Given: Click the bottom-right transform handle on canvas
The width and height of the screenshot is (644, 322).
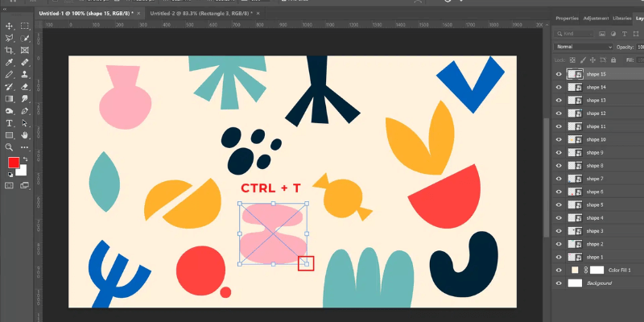Looking at the screenshot, I should coord(305,262).
